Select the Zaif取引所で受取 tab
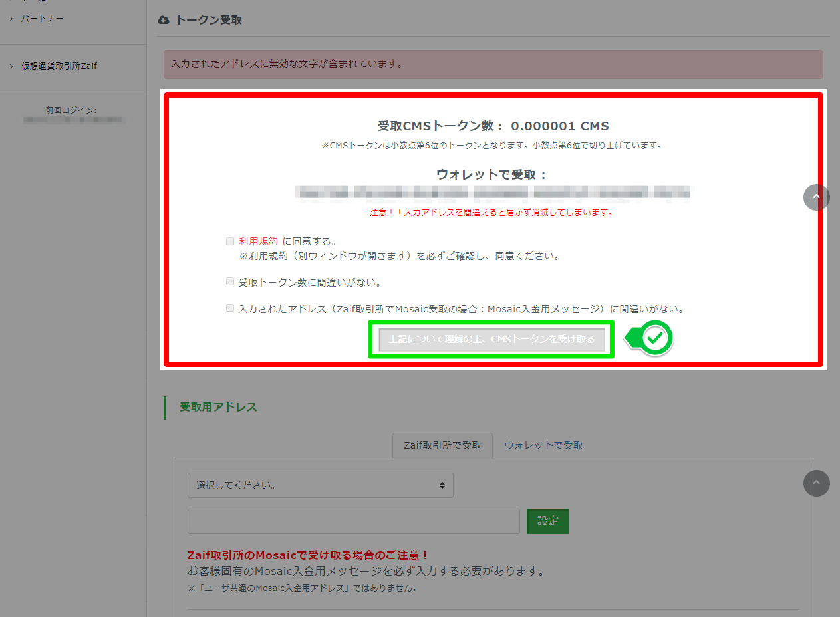This screenshot has width=840, height=617. (x=442, y=445)
